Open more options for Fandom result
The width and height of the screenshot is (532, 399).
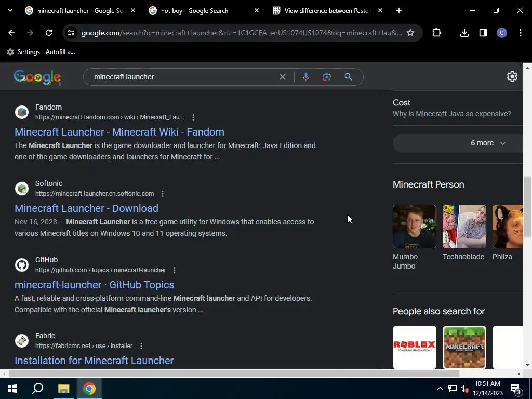point(193,117)
